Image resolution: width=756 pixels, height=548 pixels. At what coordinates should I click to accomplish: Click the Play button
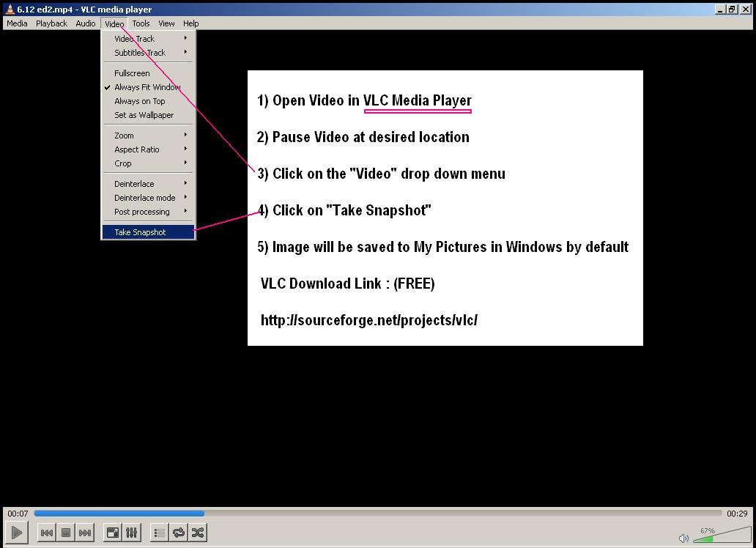pyautogui.click(x=16, y=533)
